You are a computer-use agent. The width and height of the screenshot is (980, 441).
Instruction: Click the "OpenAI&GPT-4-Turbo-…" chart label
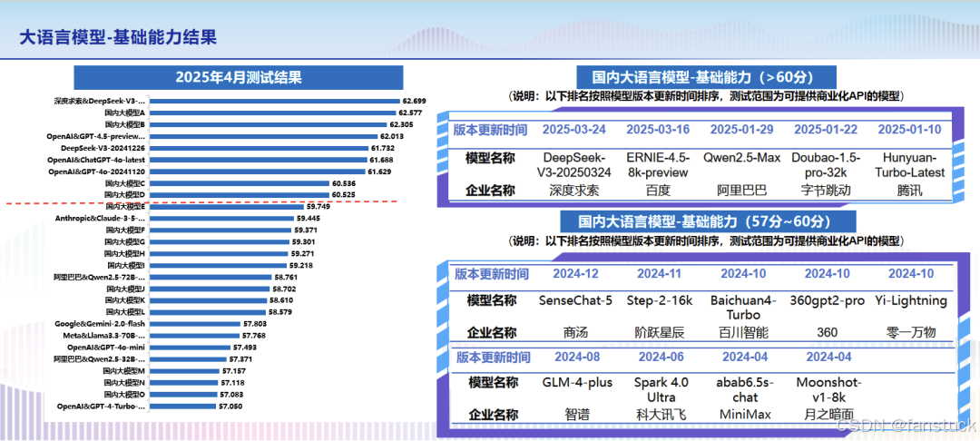(102, 407)
